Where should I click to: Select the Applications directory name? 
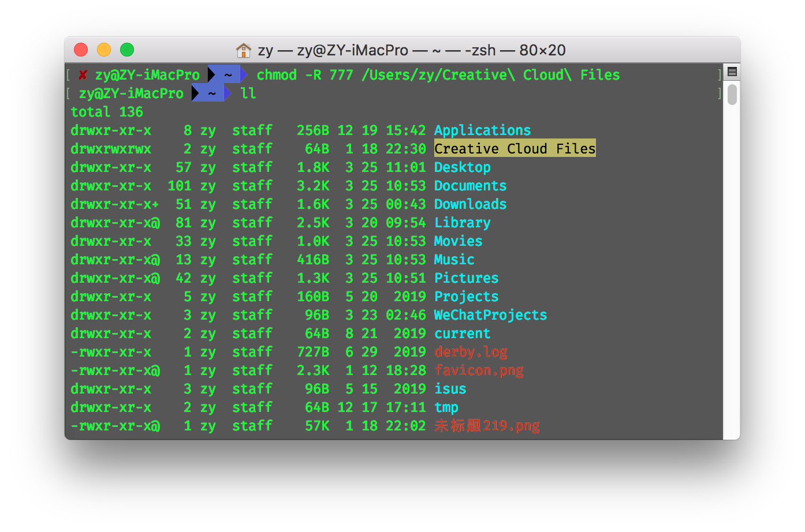point(483,130)
